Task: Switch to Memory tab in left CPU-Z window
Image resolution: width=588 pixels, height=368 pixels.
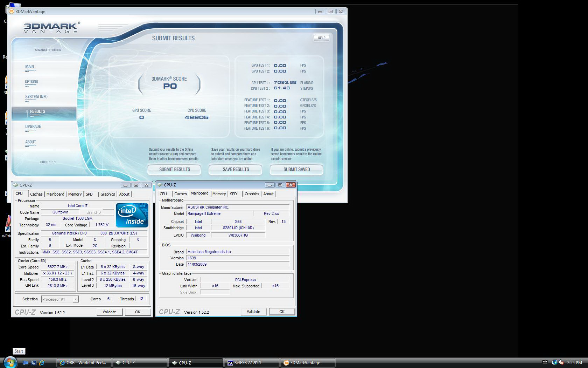Action: click(75, 194)
